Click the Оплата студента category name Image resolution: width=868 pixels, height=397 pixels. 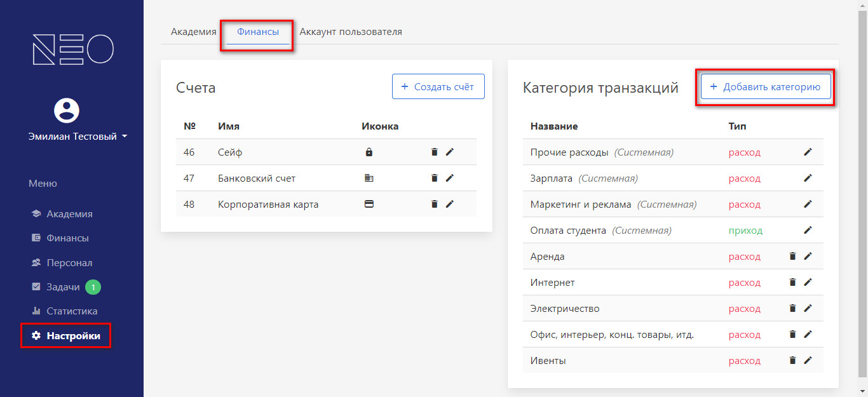click(x=568, y=231)
